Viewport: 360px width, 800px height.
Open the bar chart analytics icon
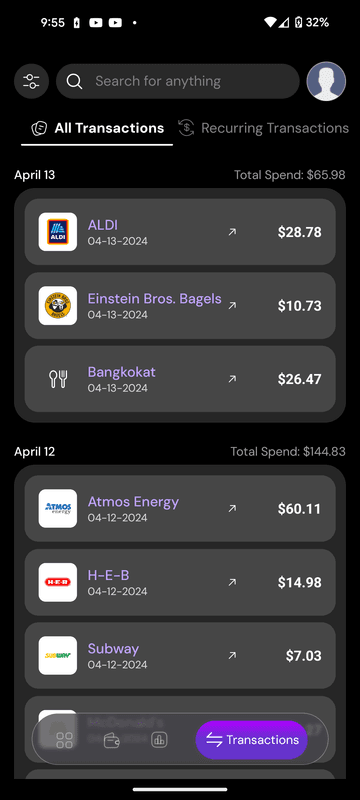click(159, 740)
